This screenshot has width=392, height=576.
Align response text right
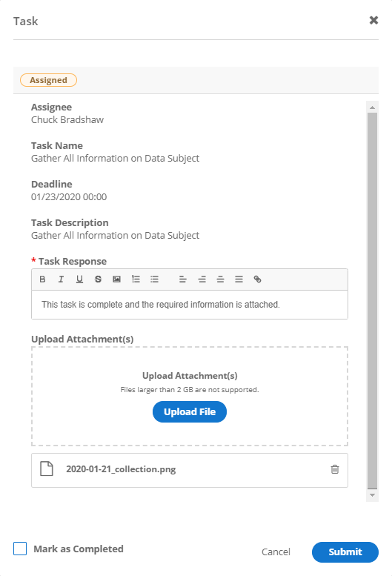(220, 279)
